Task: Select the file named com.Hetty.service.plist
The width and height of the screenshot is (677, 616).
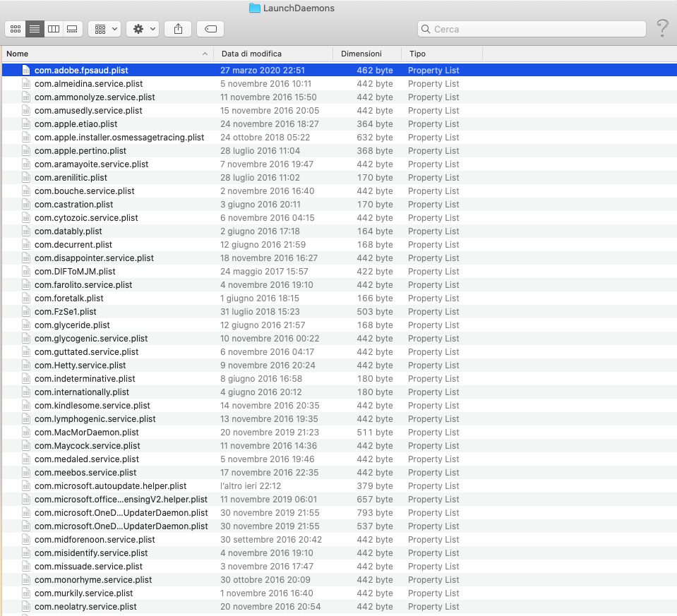Action: pos(80,365)
